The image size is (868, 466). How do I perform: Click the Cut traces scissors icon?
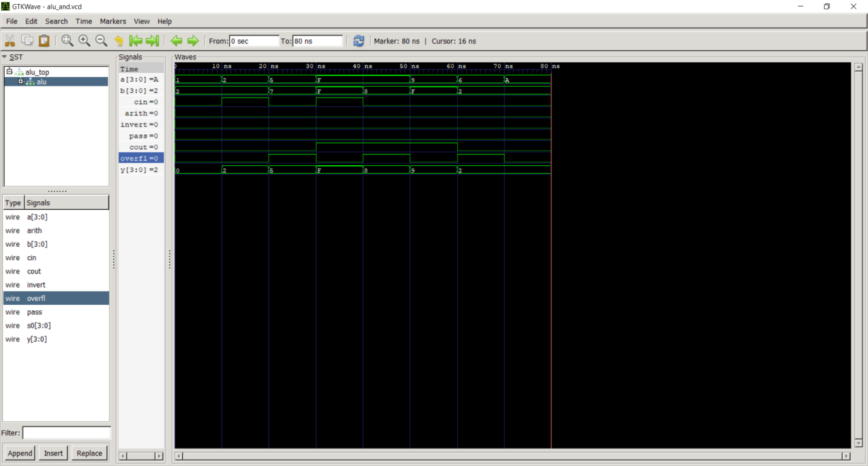point(10,41)
